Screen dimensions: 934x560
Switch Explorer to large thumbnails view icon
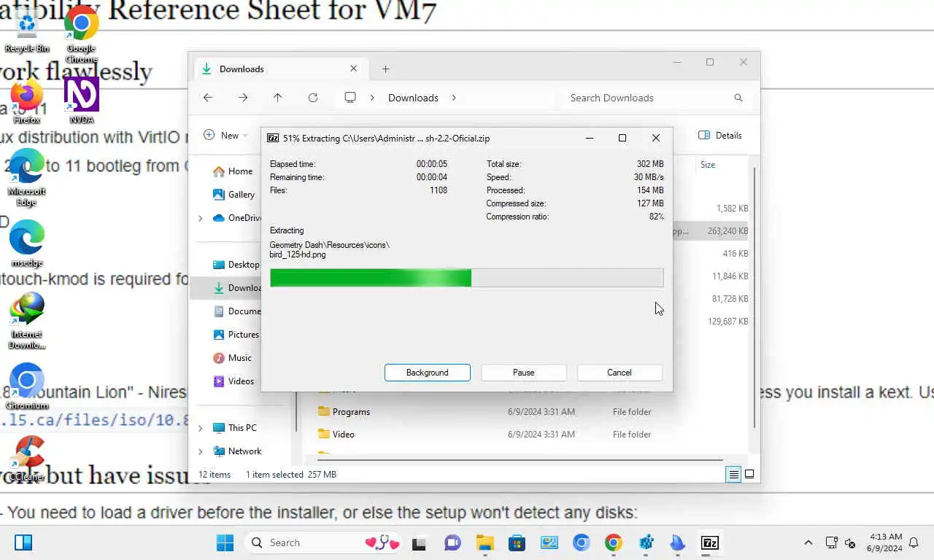(749, 475)
